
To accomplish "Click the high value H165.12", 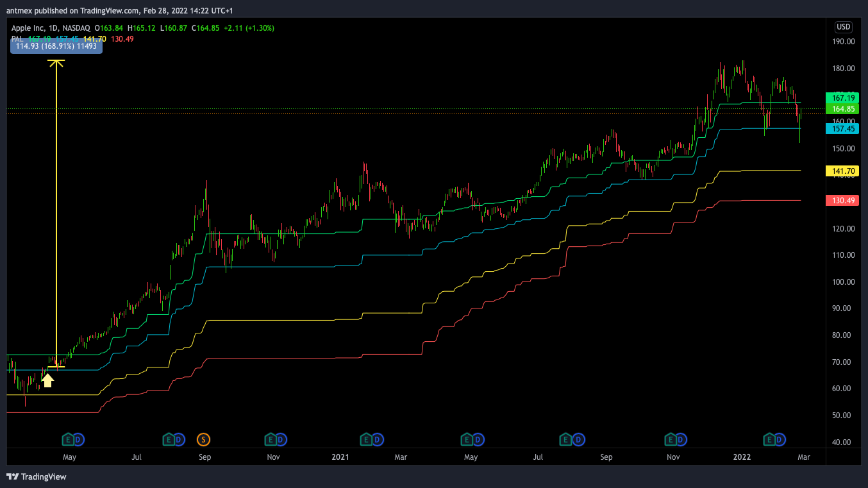I will (x=142, y=28).
